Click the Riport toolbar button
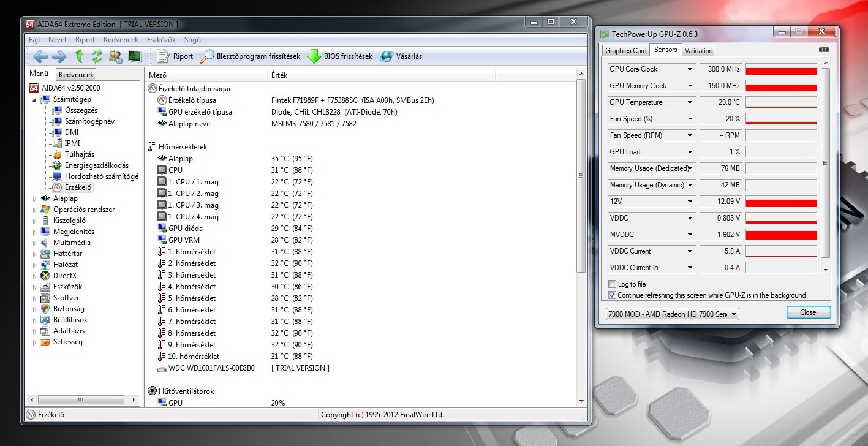This screenshot has height=446, width=868. (175, 56)
